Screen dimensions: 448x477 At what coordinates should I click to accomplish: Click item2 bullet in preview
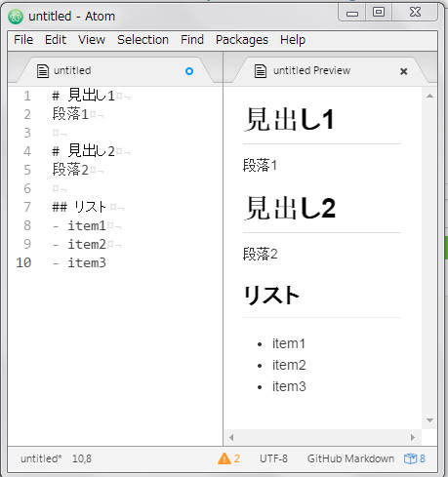(x=289, y=365)
